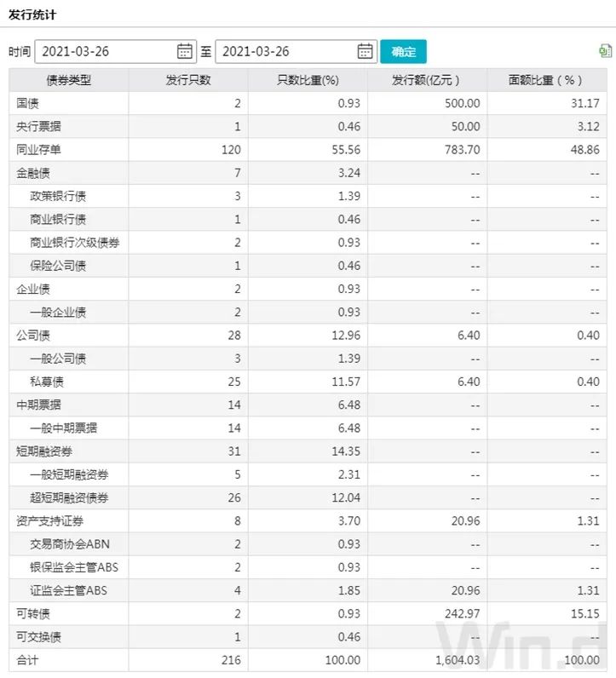Select the 商业银行次级债券 sub-row
This screenshot has width=616, height=678.
pyautogui.click(x=74, y=243)
